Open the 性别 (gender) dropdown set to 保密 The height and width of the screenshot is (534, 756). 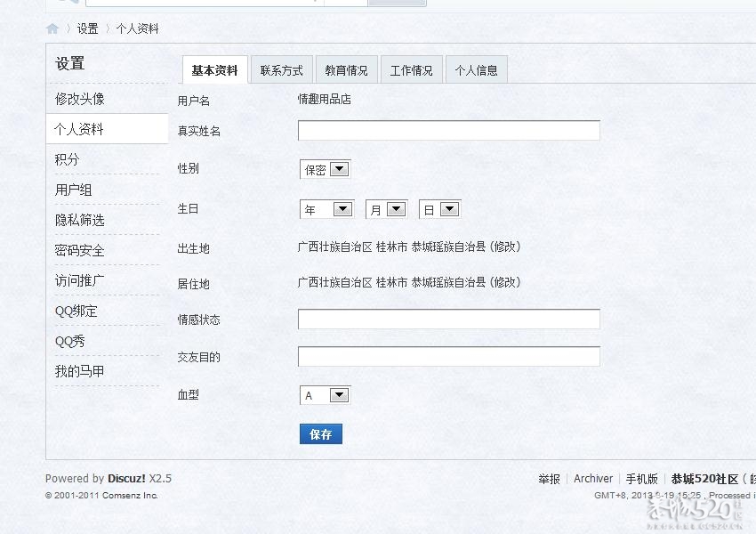325,168
